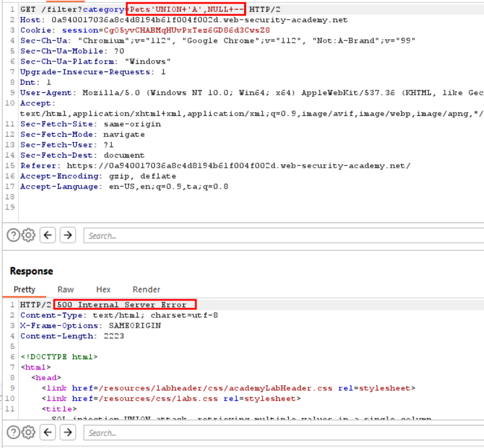Click the session cookie value
The width and height of the screenshot is (484, 448).
point(187,30)
